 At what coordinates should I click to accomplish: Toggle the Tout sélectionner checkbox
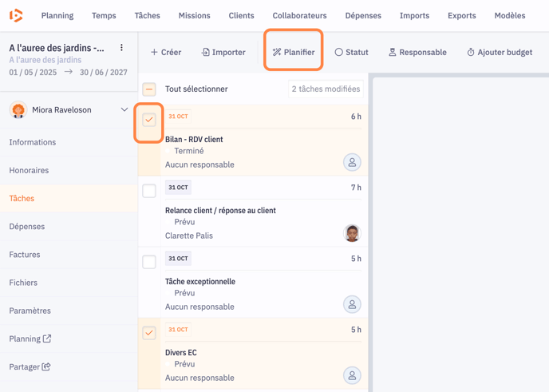pyautogui.click(x=149, y=89)
